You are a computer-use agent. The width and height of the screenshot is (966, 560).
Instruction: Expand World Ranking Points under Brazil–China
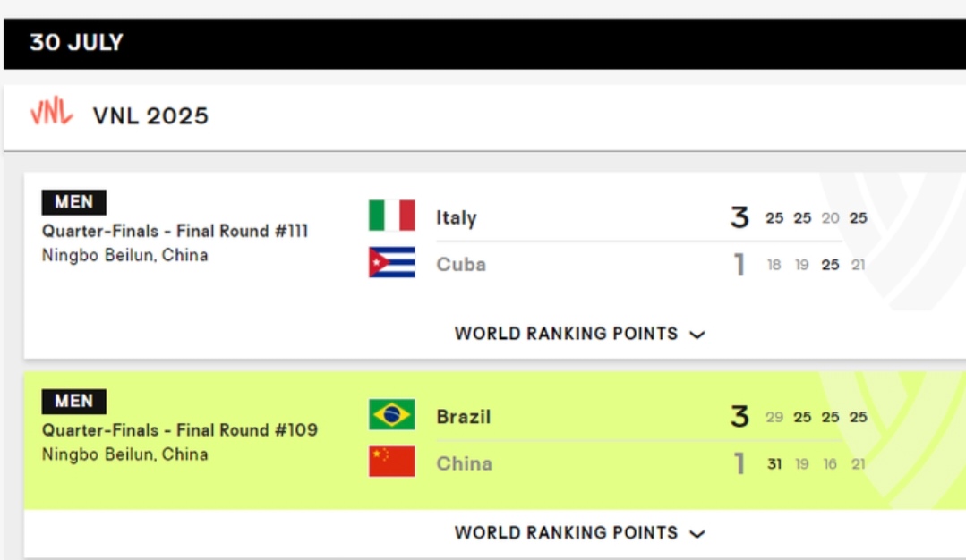[x=579, y=533]
